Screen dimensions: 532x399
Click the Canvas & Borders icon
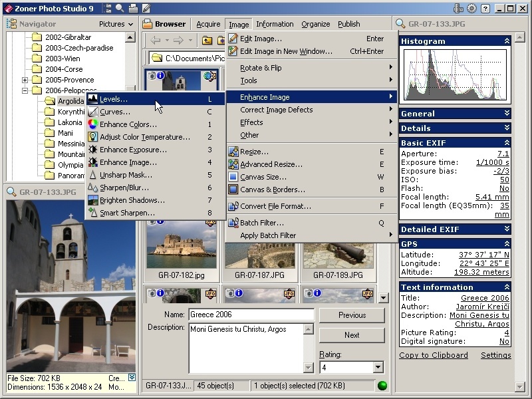[x=233, y=190]
